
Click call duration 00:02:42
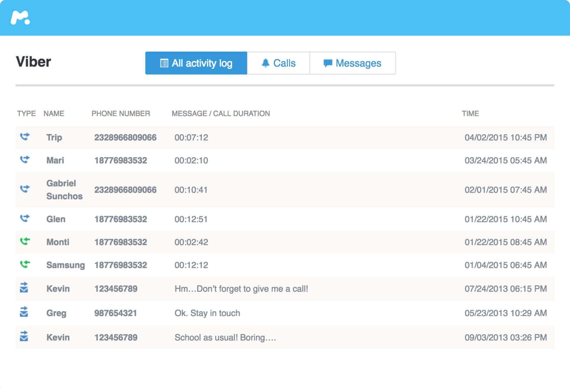191,242
